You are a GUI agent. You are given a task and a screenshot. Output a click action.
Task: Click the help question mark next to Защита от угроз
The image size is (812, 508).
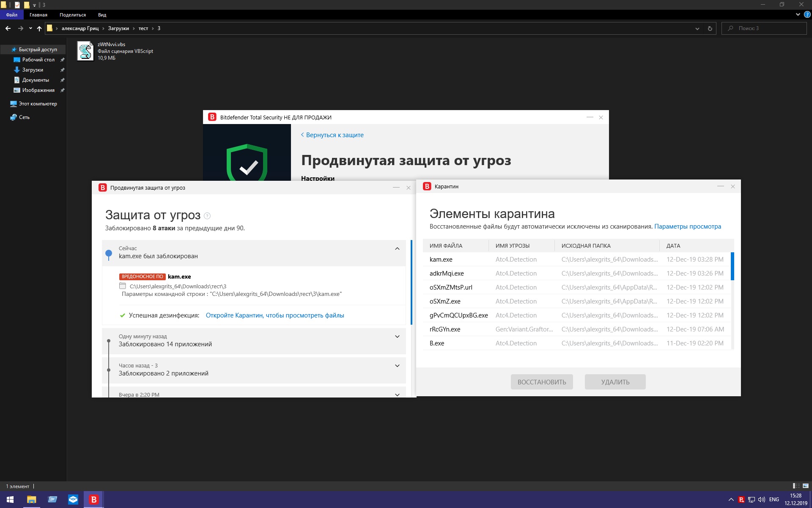click(207, 216)
